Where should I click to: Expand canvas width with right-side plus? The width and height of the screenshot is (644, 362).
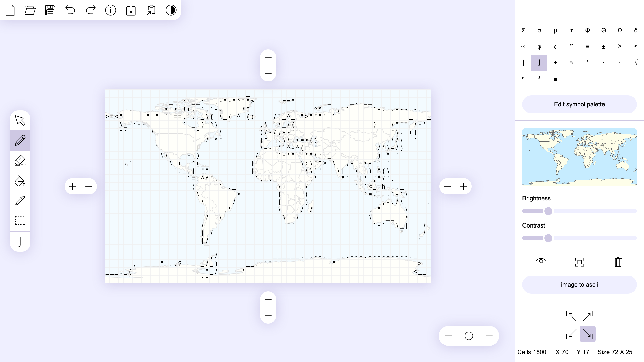pos(464,186)
